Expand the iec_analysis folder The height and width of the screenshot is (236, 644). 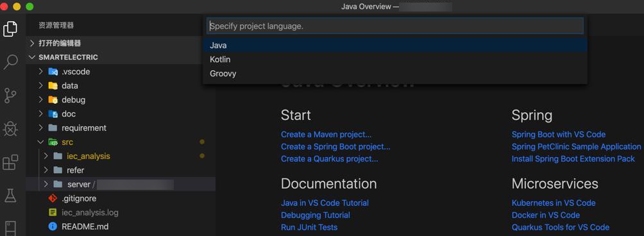[x=46, y=156]
